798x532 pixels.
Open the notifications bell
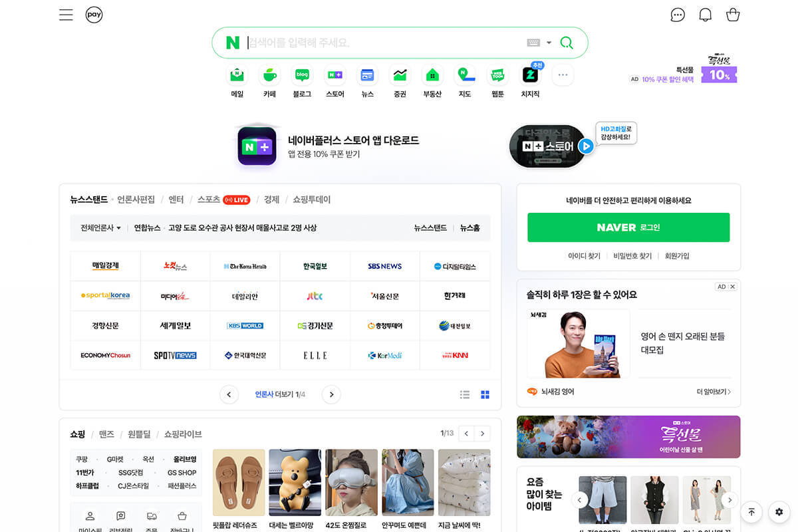[x=706, y=15]
